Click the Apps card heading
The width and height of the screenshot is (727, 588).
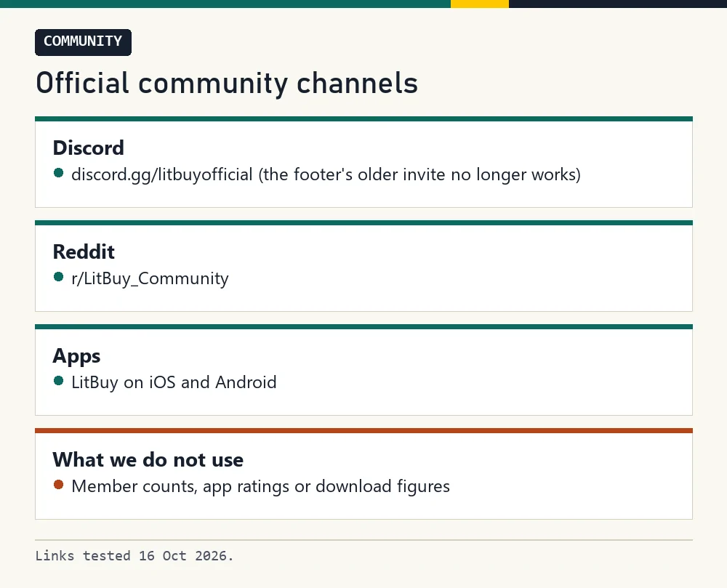pos(76,356)
